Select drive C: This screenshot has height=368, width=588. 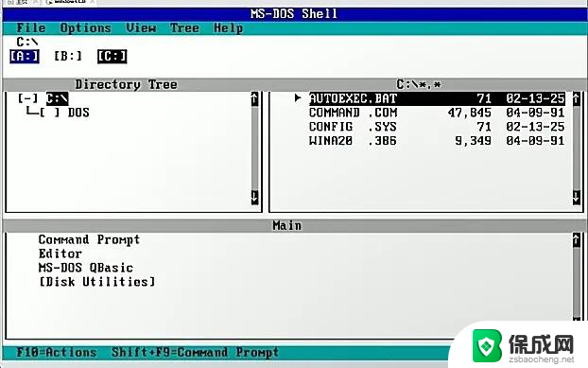(112, 56)
